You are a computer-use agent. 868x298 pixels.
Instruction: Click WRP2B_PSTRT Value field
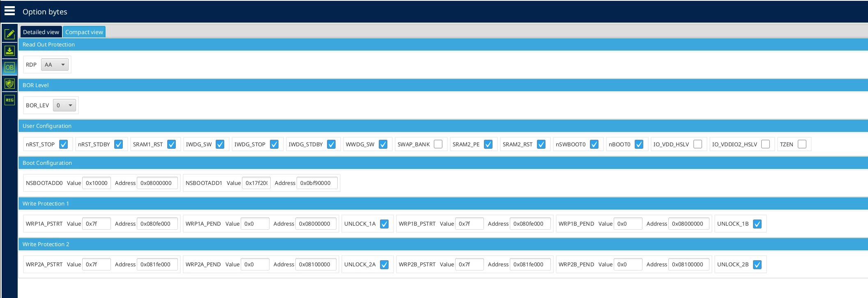(x=470, y=264)
